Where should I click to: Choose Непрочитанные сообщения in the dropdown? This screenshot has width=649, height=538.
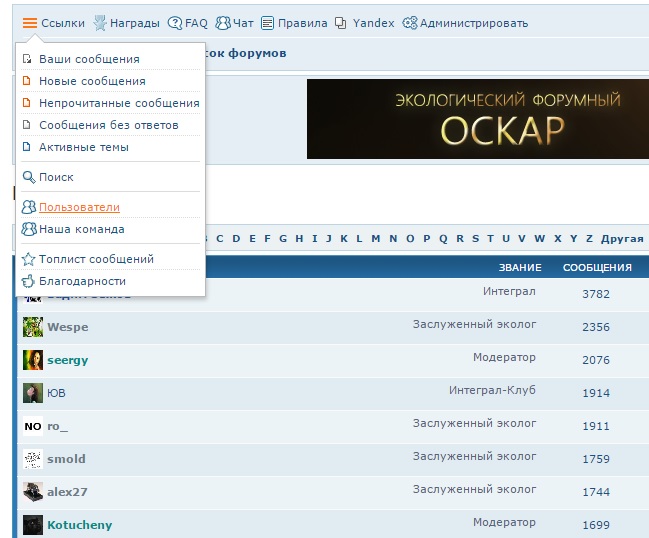(x=119, y=103)
